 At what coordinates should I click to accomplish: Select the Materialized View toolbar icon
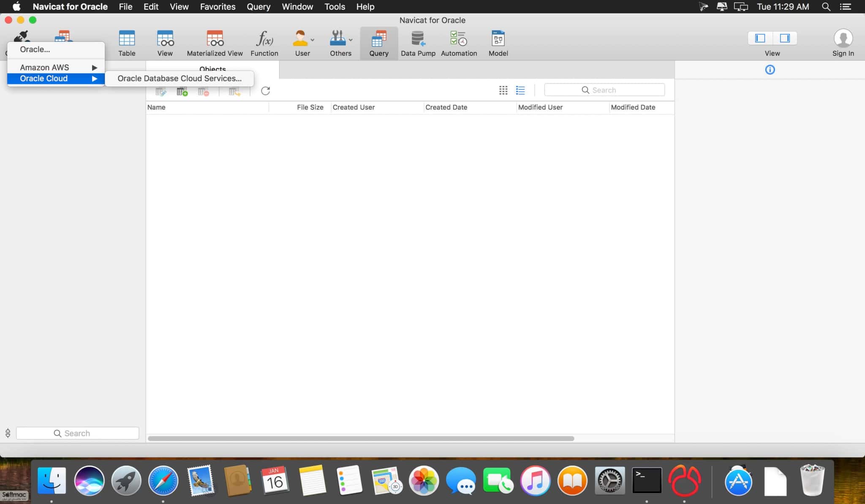coord(215,43)
